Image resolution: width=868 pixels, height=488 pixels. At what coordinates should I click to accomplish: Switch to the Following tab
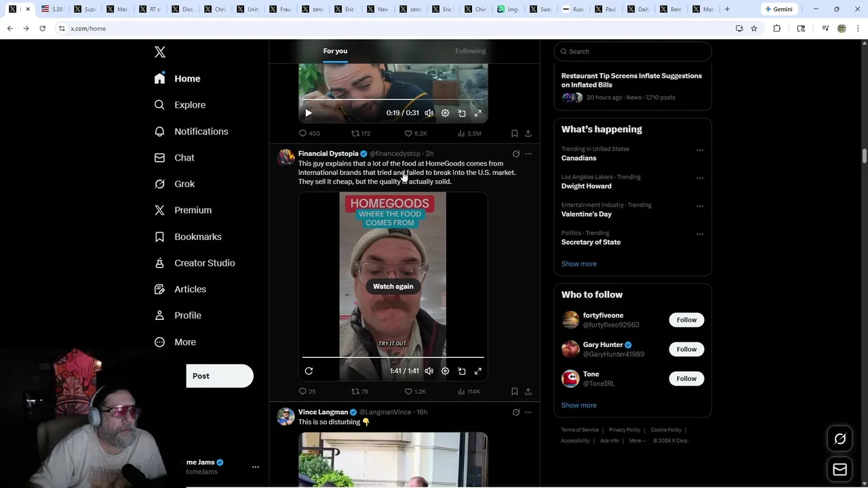pyautogui.click(x=471, y=51)
